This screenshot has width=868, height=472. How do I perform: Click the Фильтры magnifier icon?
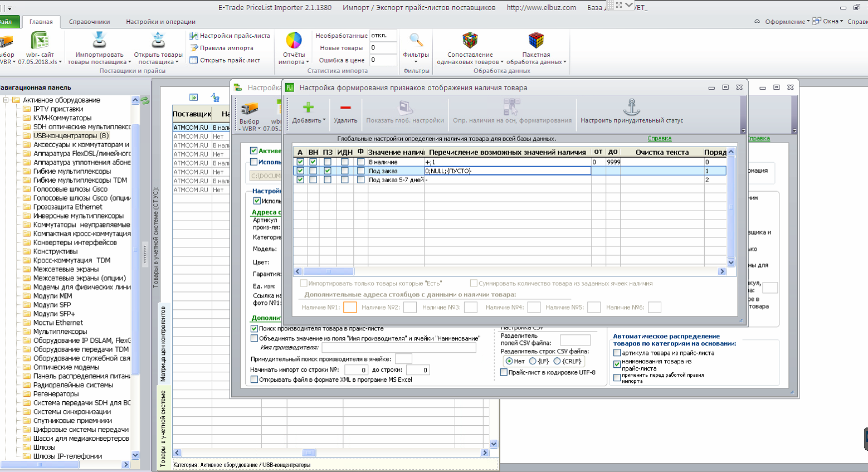coord(416,40)
